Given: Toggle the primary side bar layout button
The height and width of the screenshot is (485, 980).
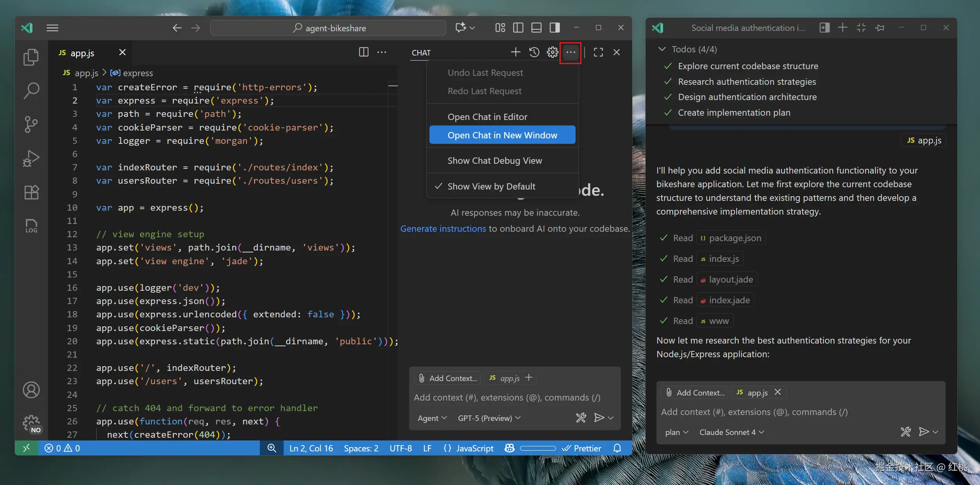Looking at the screenshot, I should (x=518, y=28).
